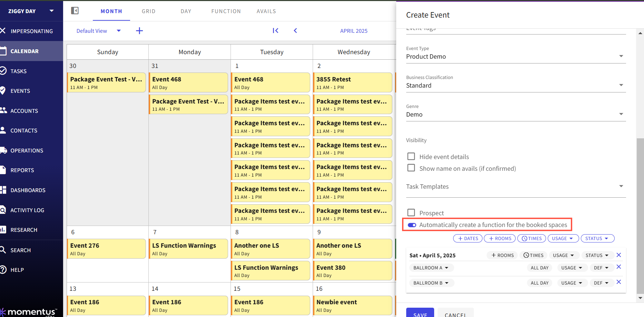644x317 pixels.
Task: Open the Reports document icon
Action: point(3,170)
